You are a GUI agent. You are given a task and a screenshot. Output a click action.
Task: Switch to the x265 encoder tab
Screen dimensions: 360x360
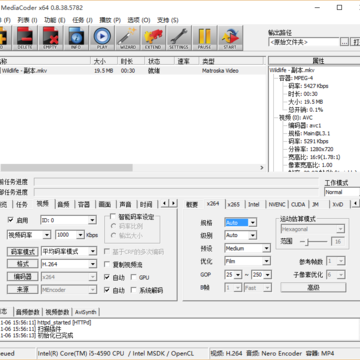(234, 204)
